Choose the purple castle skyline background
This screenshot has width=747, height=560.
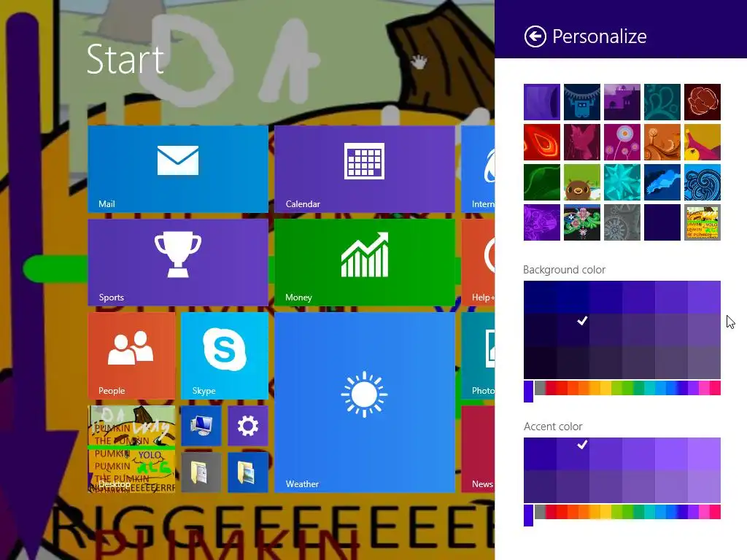tap(622, 102)
